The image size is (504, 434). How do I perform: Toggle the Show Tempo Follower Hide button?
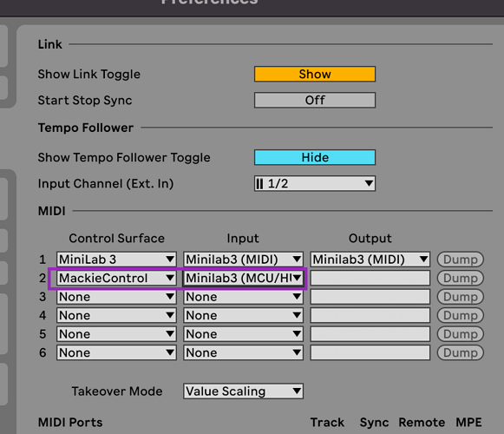[315, 157]
